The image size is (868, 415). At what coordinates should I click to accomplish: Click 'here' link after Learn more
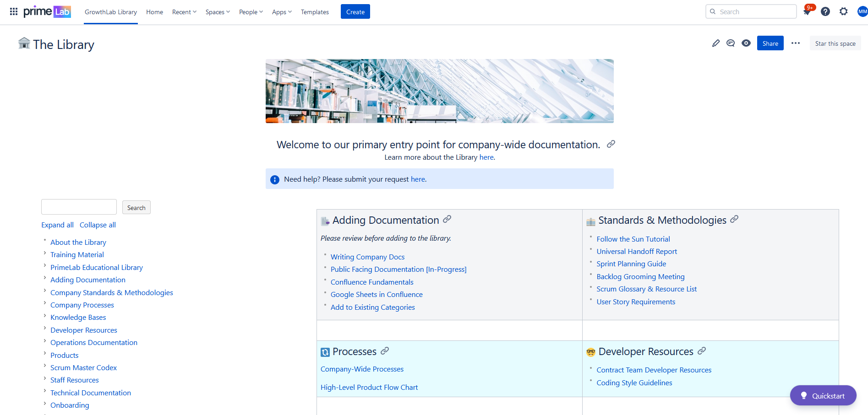pos(486,157)
